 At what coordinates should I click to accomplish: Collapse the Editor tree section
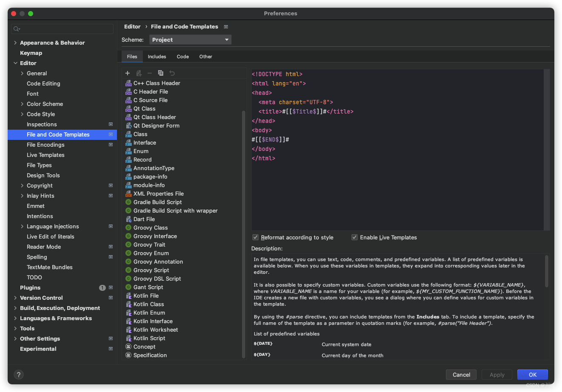(x=15, y=63)
